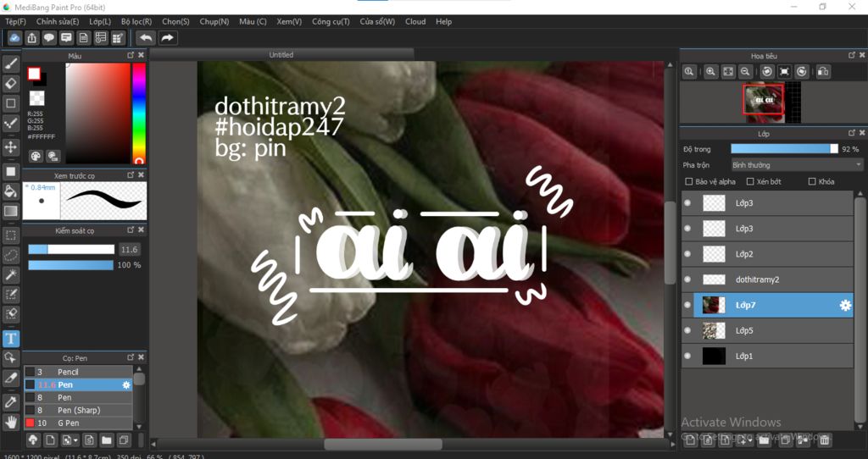Image resolution: width=868 pixels, height=459 pixels.
Task: Click brush size value field 11.6
Action: [129, 250]
